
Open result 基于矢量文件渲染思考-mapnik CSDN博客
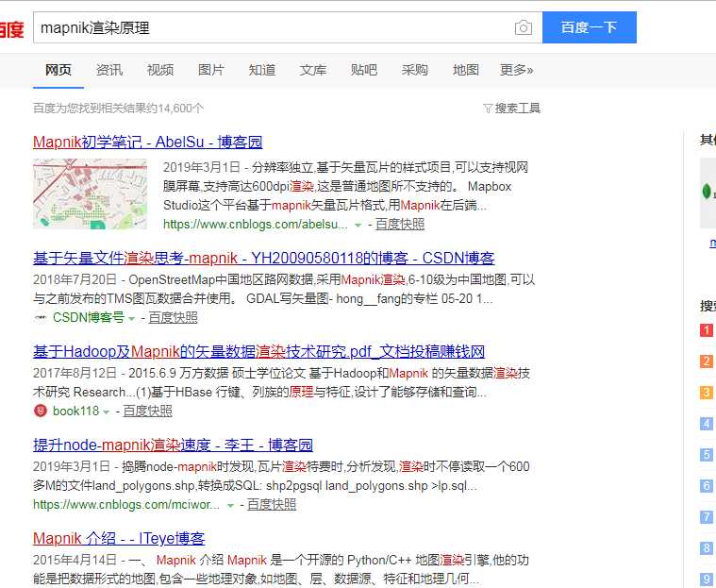(x=263, y=259)
